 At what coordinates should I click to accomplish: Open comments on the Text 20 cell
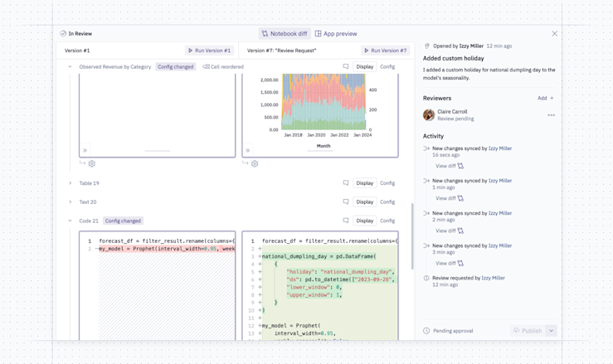tap(346, 201)
